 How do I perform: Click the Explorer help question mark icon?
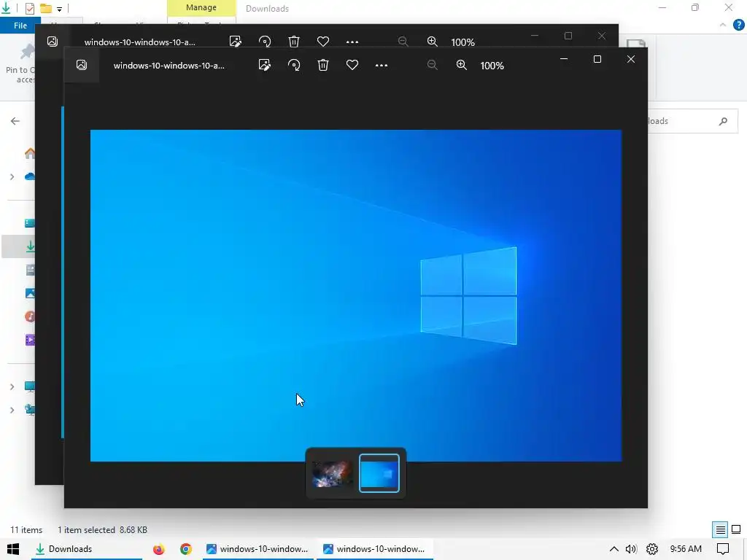[738, 26]
